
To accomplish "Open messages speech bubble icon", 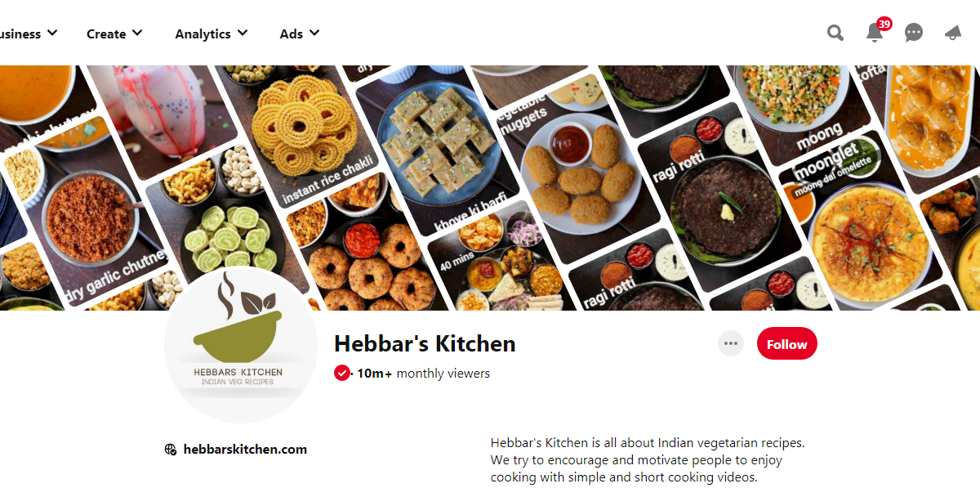I will (914, 33).
